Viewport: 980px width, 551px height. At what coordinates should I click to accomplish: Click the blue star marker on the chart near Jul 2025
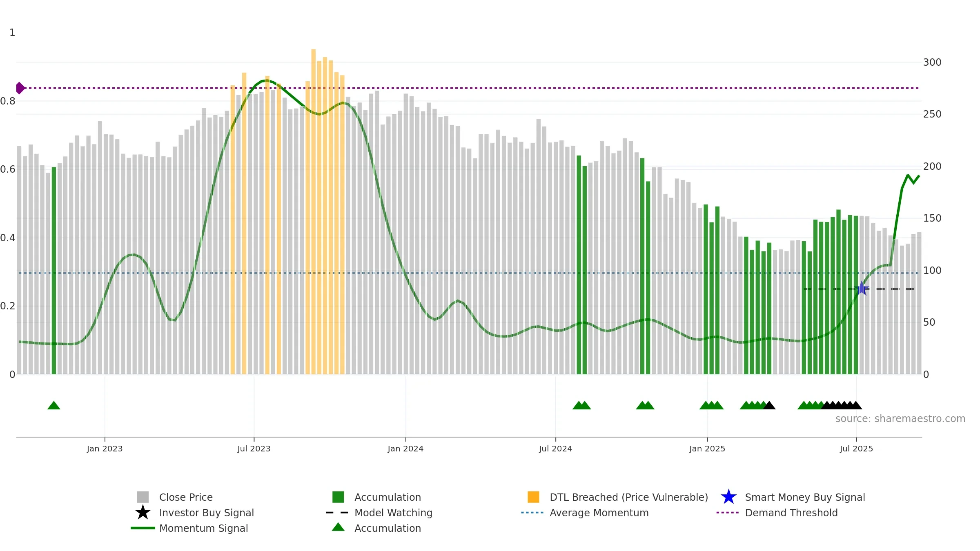[x=862, y=289]
